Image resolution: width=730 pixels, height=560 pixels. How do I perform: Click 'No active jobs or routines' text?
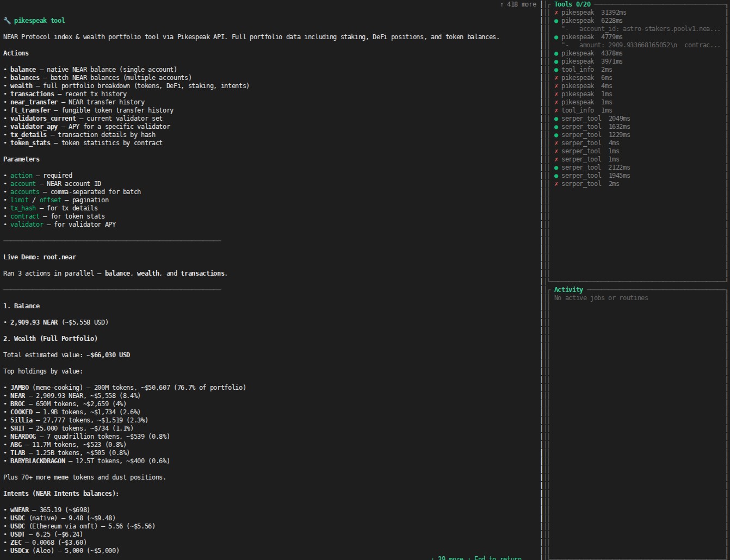(601, 298)
